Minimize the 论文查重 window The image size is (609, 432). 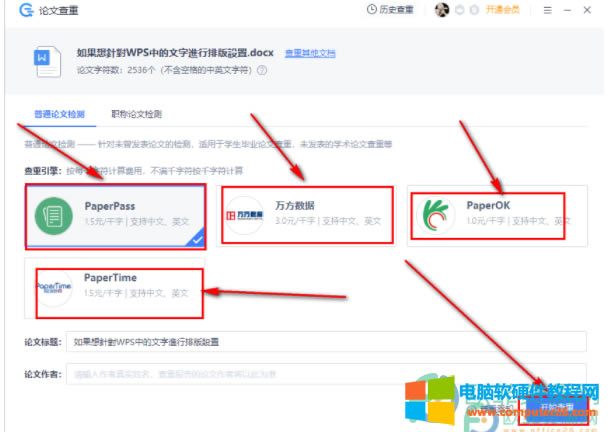point(567,10)
